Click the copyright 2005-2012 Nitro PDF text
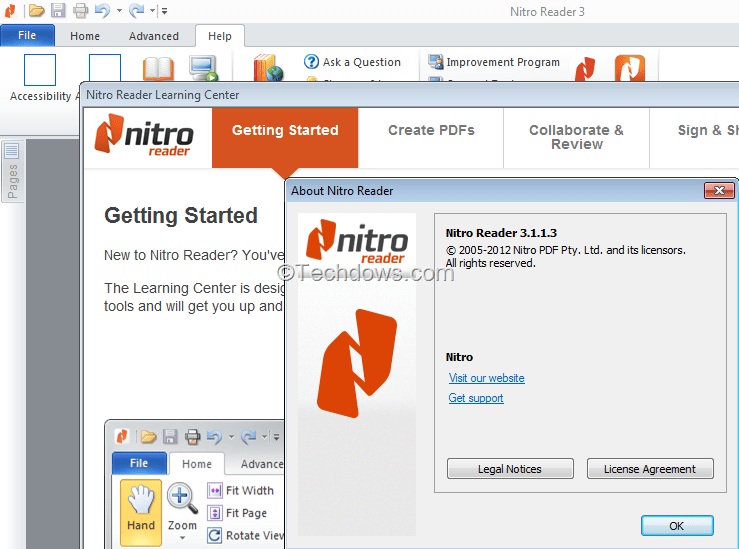The image size is (739, 549). click(x=566, y=250)
